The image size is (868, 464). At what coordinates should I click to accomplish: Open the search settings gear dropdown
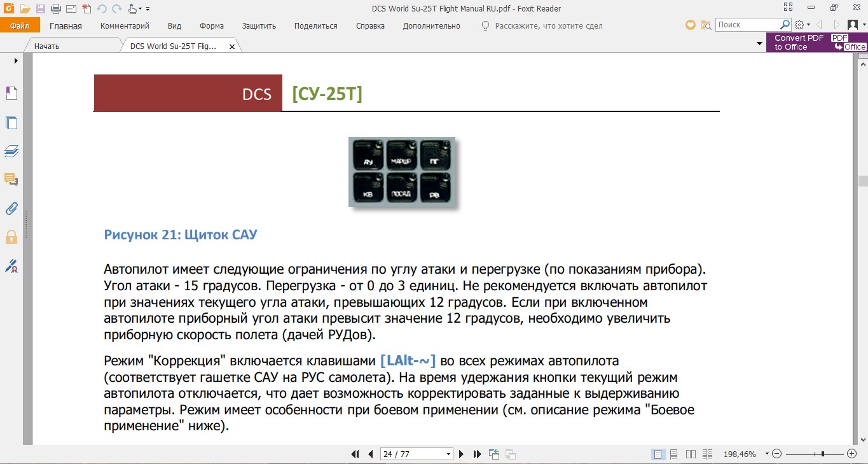click(x=802, y=25)
